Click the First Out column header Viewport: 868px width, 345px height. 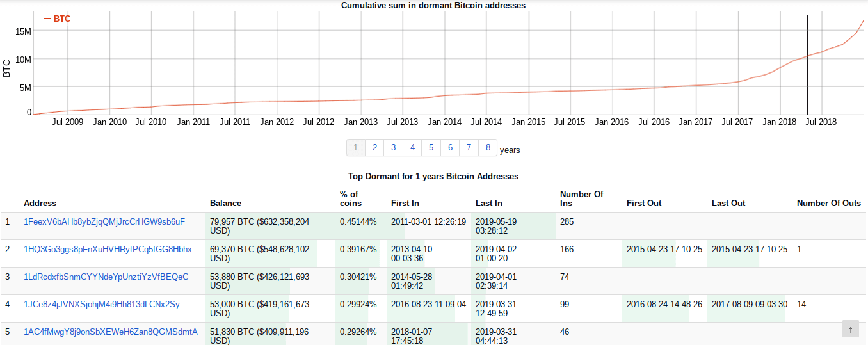(643, 204)
